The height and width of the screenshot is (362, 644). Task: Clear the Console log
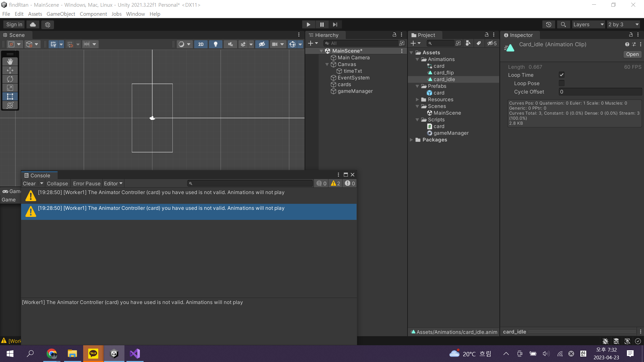point(29,184)
